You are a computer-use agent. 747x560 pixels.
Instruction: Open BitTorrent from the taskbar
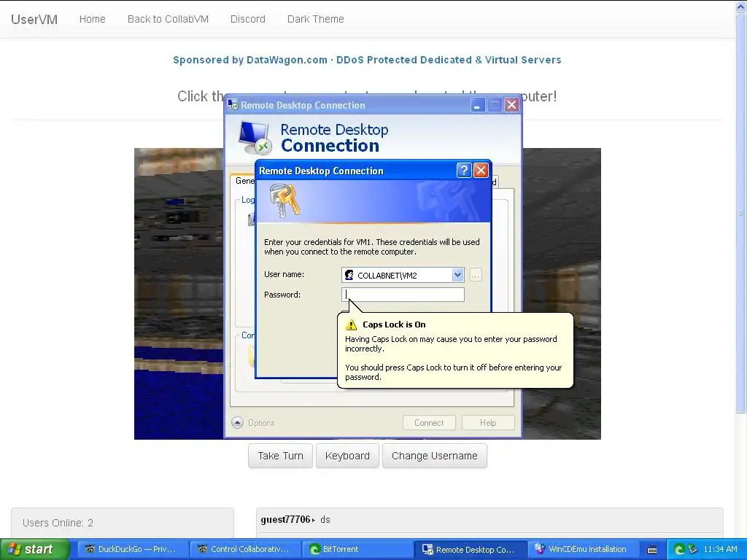pyautogui.click(x=357, y=549)
